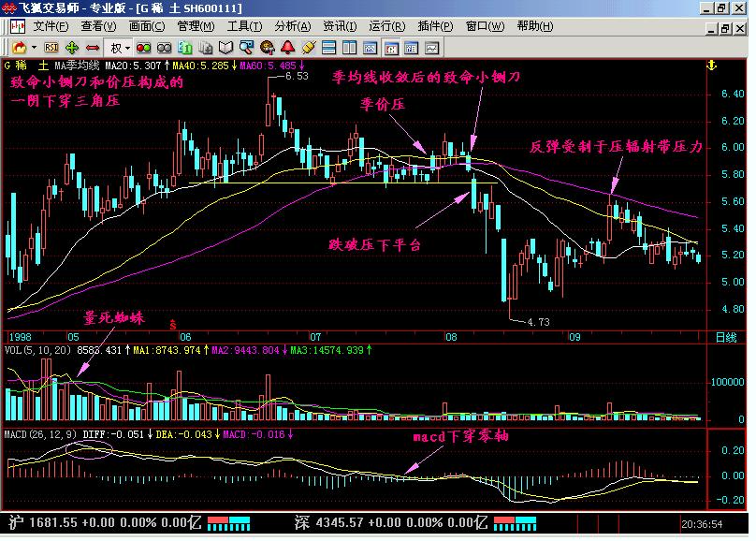This screenshot has height=541, width=756.
Task: Click the MA20:5.307 value
Action: click(133, 66)
